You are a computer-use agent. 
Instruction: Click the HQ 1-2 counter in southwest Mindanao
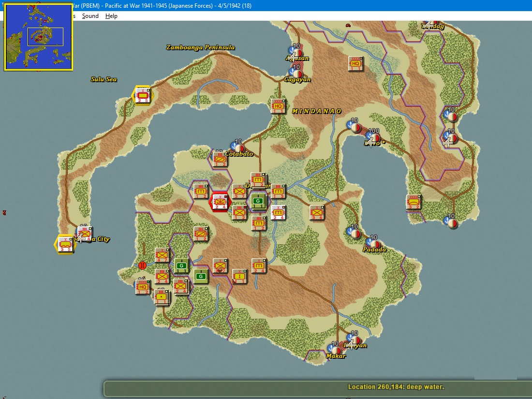[143, 287]
